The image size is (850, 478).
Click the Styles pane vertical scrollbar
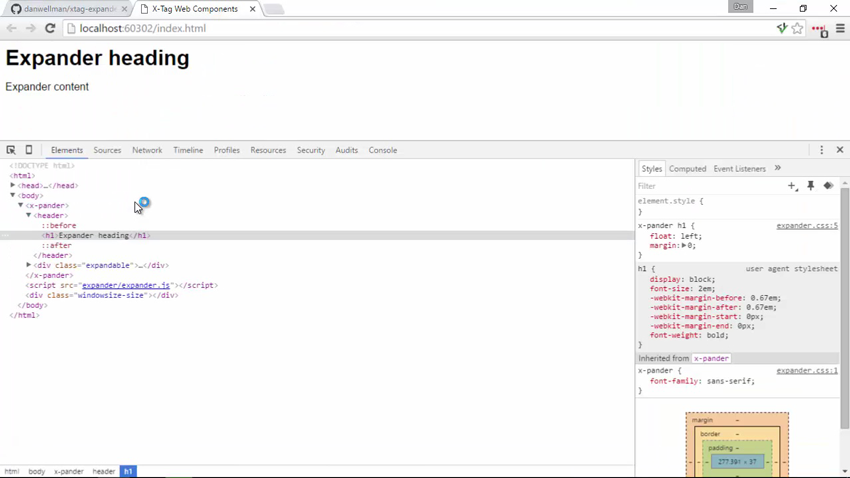[845, 309]
